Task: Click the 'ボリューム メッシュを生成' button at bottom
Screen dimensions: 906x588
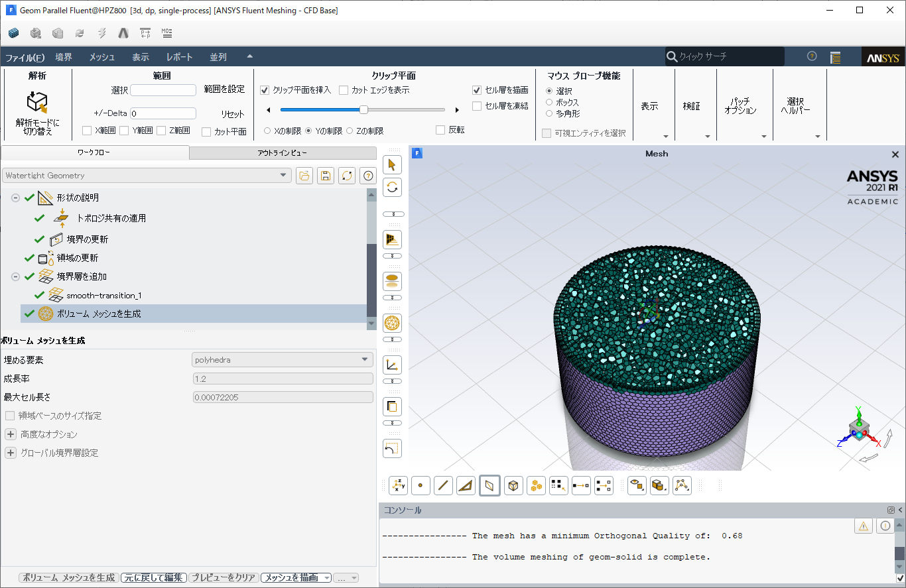Action: click(x=69, y=577)
